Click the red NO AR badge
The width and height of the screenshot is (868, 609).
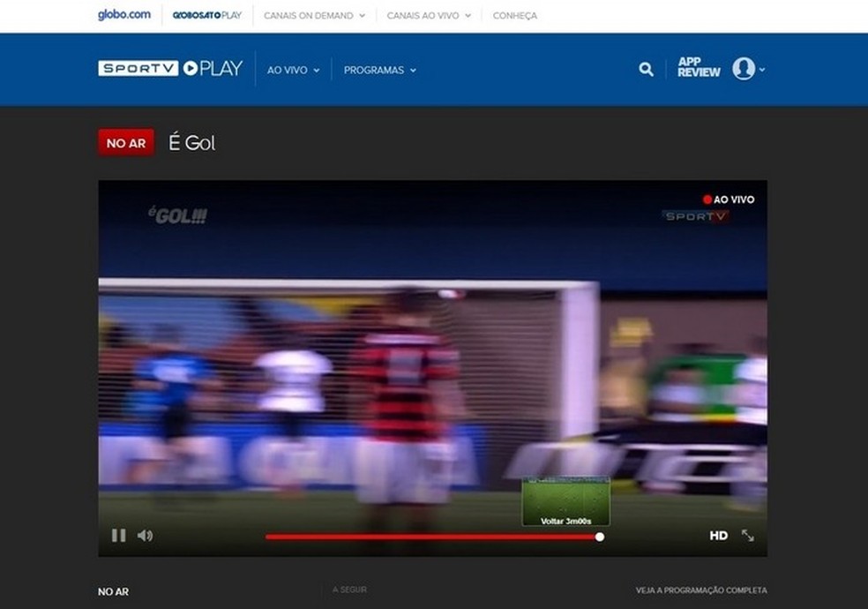125,141
